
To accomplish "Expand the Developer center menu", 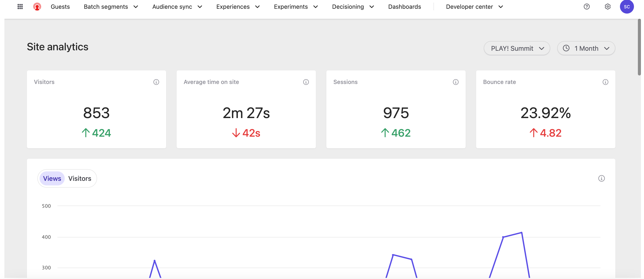I will click(x=474, y=7).
